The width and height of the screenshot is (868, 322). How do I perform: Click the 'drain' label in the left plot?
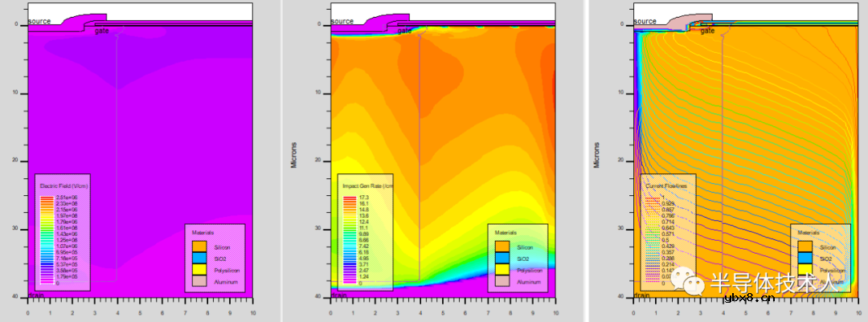coord(36,296)
